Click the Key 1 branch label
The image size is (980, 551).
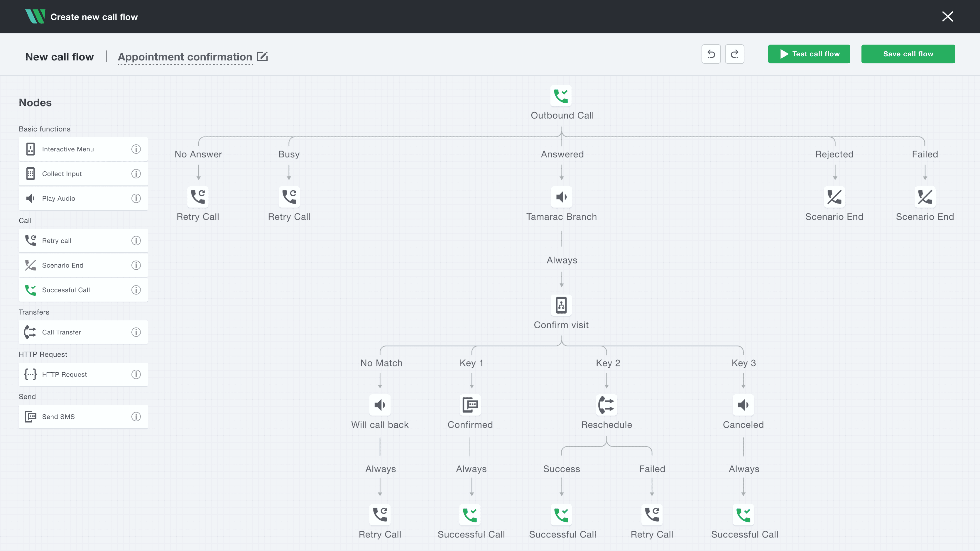coord(471,363)
